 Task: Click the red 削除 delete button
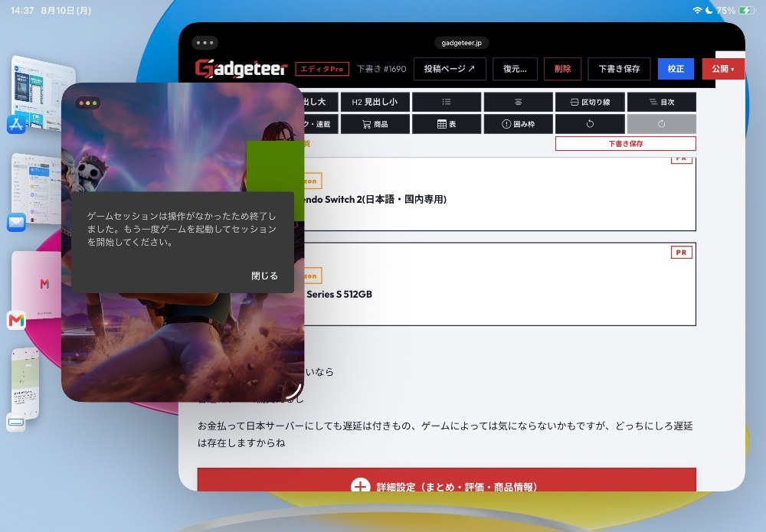coord(562,69)
